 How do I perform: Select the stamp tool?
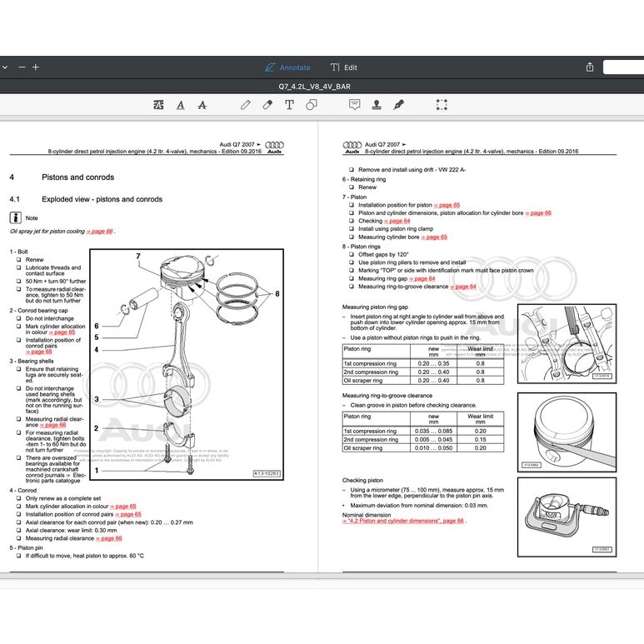tap(377, 105)
